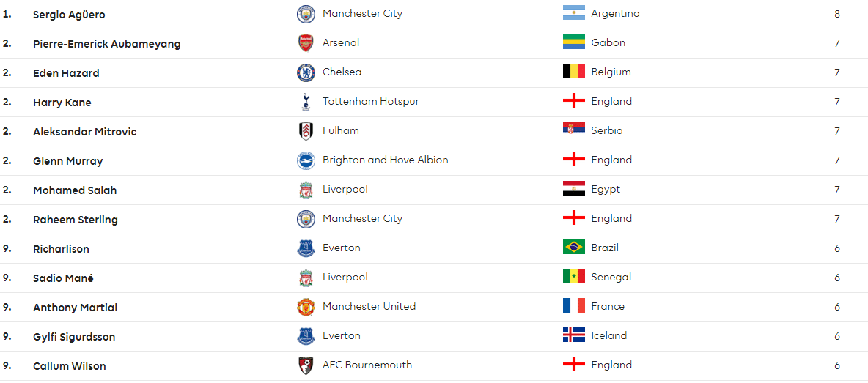
Task: Click Callum Wilson's goal count of 6
Action: 837,366
